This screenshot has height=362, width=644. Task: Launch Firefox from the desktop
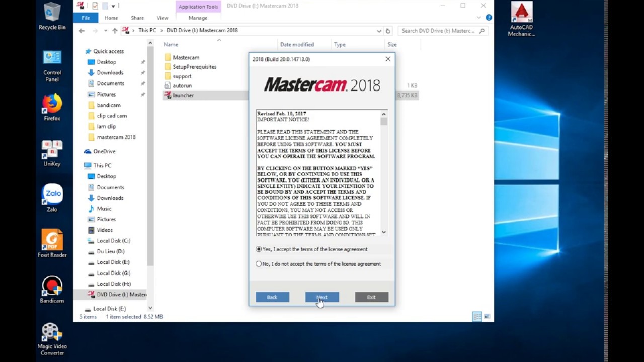[52, 107]
